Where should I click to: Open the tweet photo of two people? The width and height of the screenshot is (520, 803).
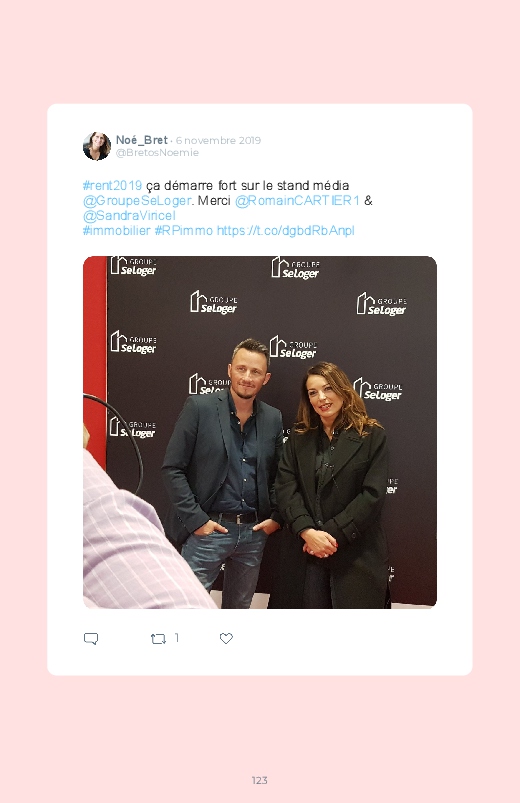pyautogui.click(x=260, y=432)
